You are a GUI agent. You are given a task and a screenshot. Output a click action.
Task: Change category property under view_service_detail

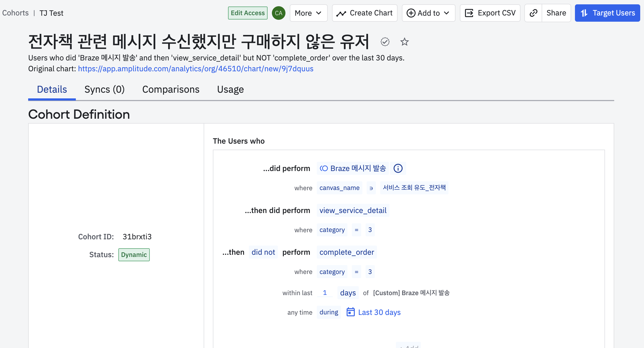click(x=332, y=230)
